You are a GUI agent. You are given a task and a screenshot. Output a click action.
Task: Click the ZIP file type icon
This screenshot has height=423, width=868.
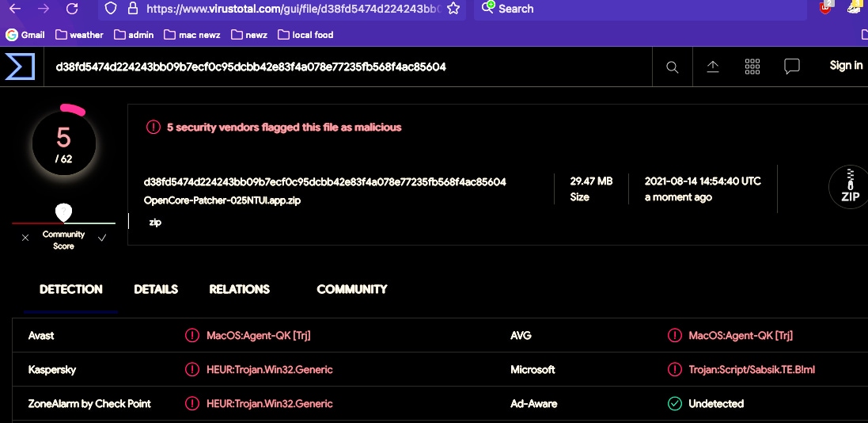coord(850,187)
